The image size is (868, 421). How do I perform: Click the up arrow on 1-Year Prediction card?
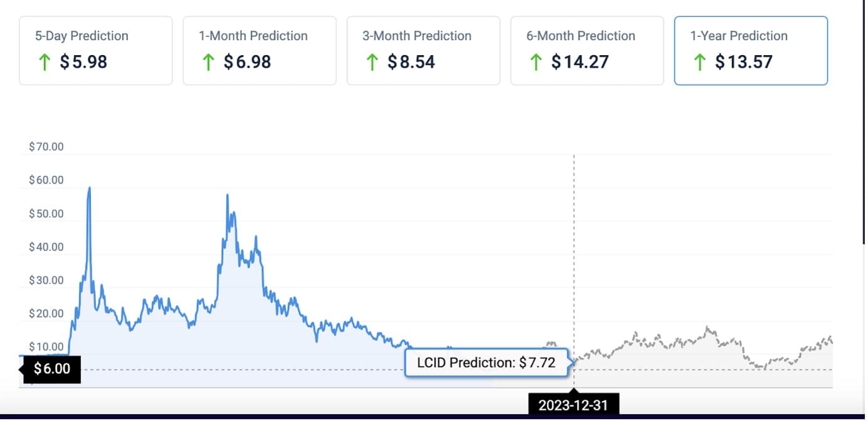pyautogui.click(x=699, y=62)
